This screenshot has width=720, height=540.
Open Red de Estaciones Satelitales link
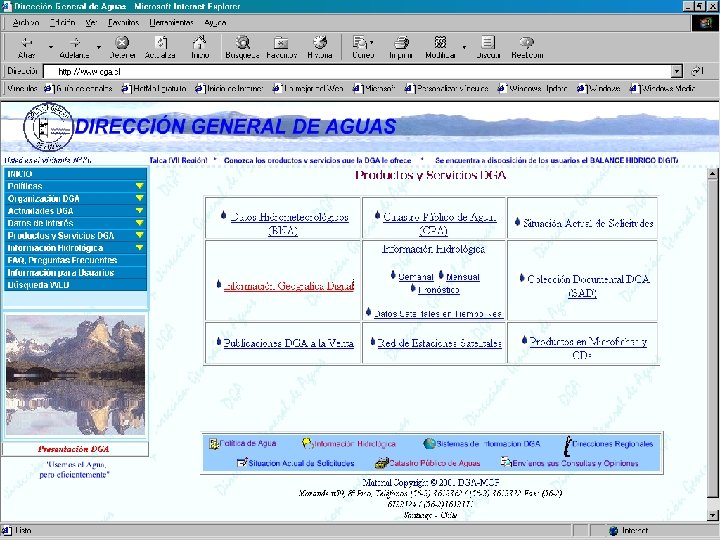click(439, 343)
